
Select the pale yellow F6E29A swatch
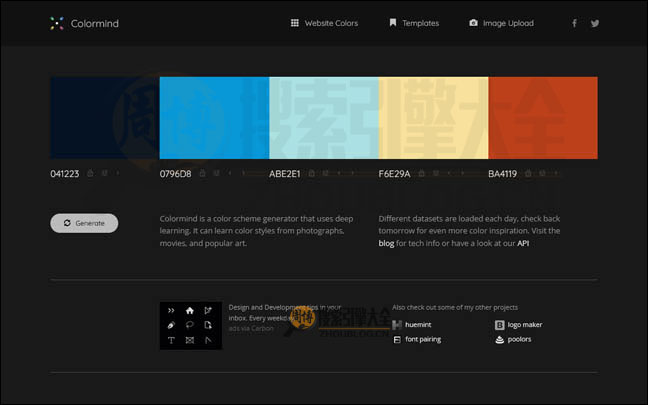tap(434, 118)
